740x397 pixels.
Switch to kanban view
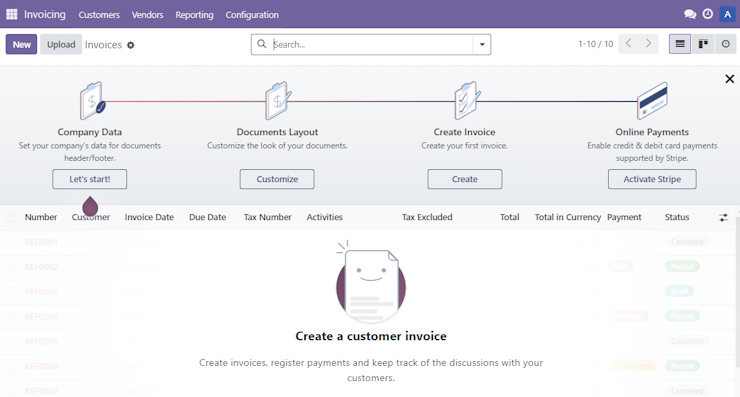(703, 44)
